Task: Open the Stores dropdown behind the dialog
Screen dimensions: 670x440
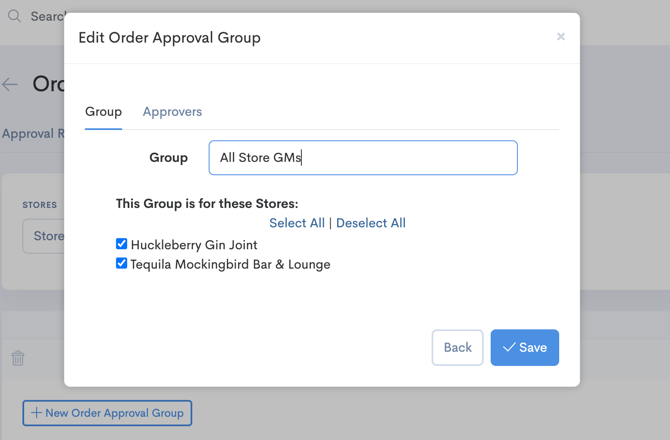Action: click(x=45, y=237)
